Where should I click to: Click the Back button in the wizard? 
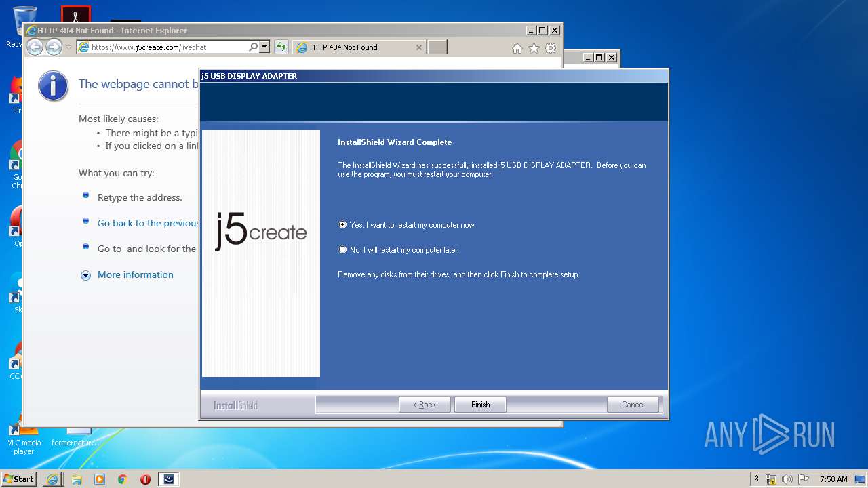pos(425,405)
